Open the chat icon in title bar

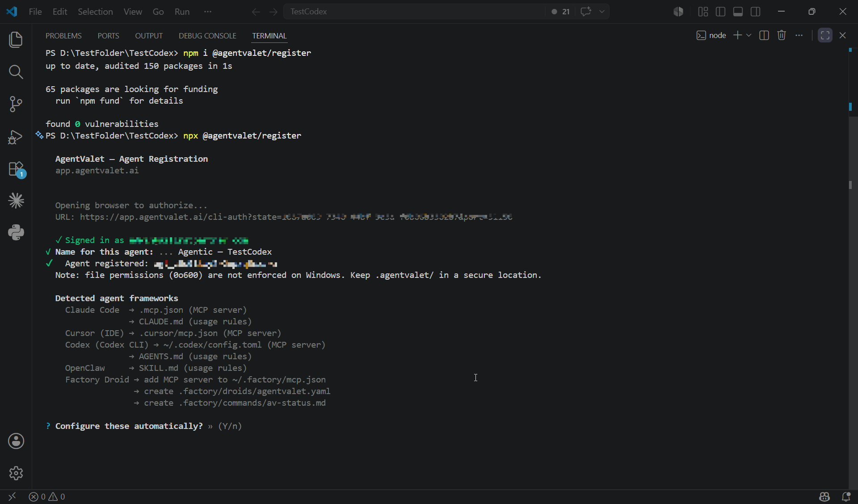point(586,12)
